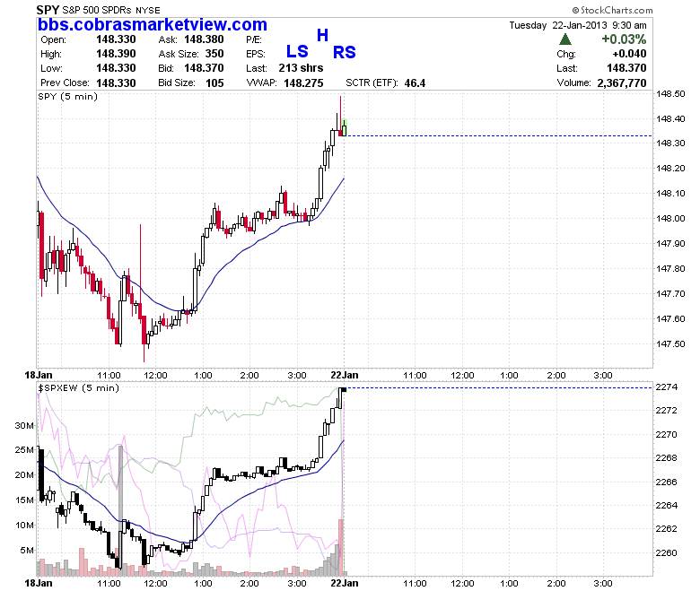Image resolution: width=700 pixels, height=591 pixels.
Task: Click the 148.40 price axis label
Action: coord(670,119)
